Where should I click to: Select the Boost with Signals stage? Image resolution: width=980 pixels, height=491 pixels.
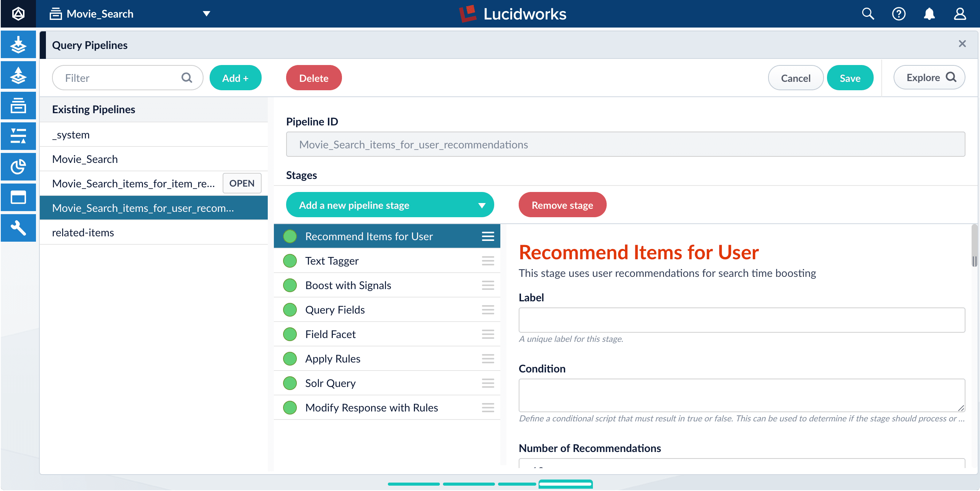point(387,285)
